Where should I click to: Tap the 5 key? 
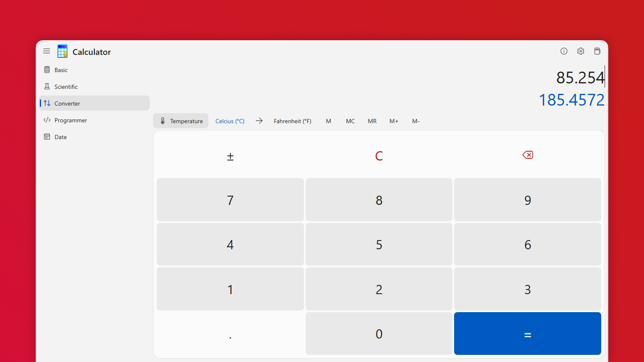[379, 244]
